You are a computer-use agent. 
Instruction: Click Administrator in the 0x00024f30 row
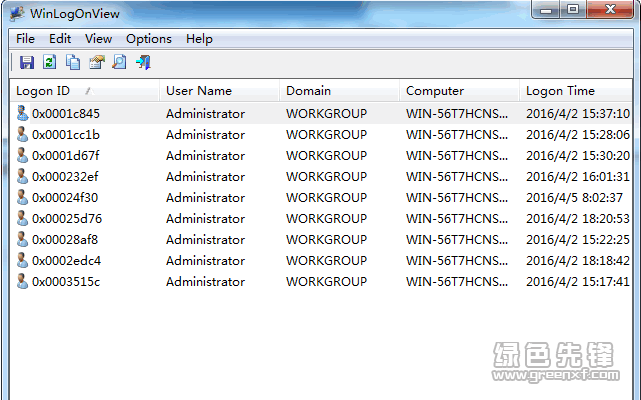pos(205,197)
